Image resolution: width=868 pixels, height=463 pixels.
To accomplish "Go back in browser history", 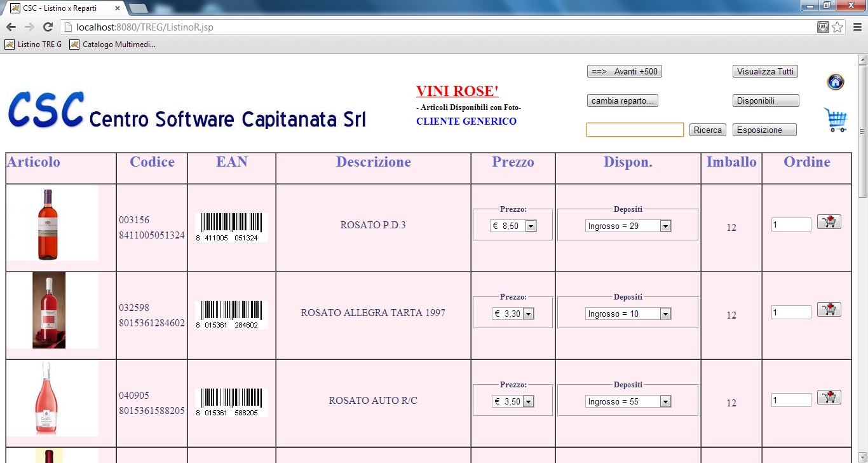I will click(11, 27).
